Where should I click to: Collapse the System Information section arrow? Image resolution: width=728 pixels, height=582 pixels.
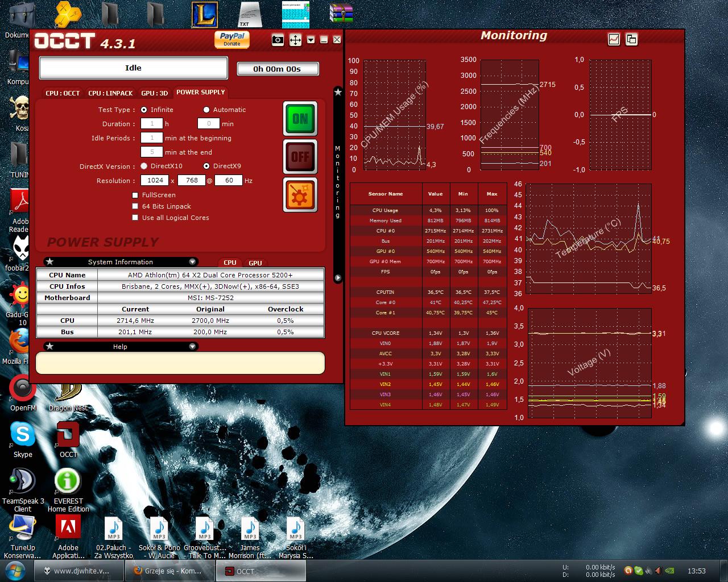[x=192, y=262]
